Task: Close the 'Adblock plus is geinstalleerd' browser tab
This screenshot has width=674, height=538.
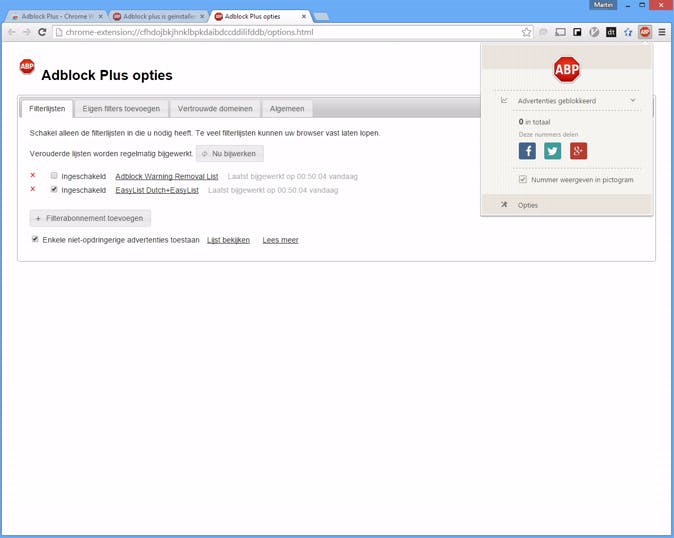Action: point(202,16)
